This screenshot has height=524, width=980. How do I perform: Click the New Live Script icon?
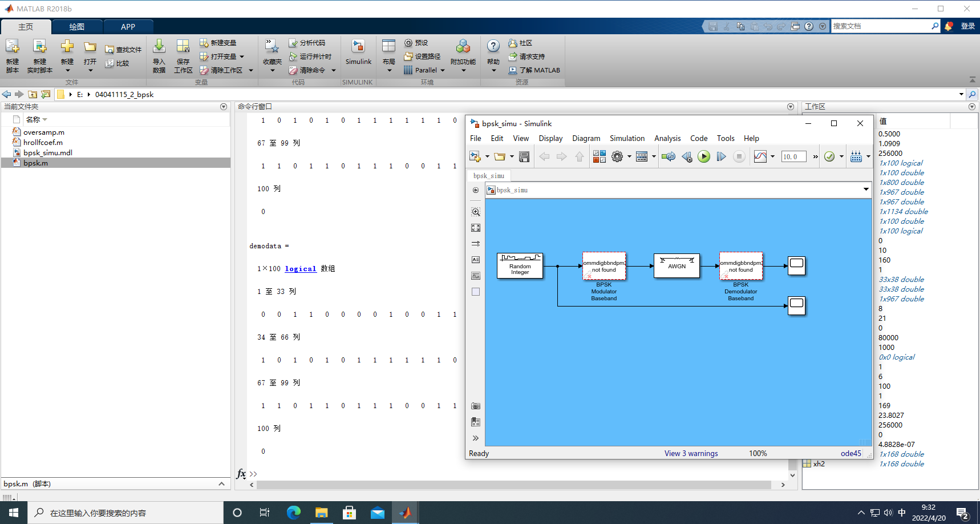[39, 56]
